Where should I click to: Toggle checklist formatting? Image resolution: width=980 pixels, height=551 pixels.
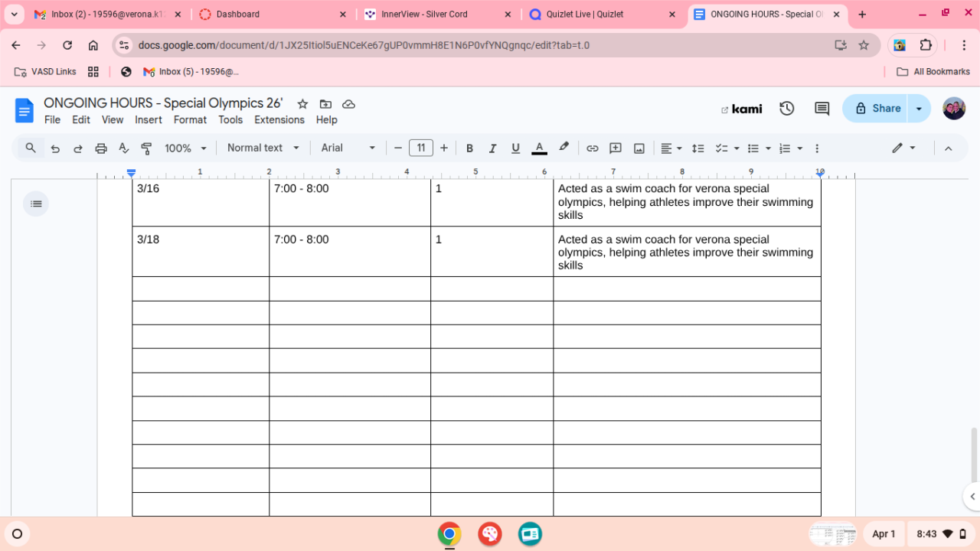pyautogui.click(x=720, y=148)
